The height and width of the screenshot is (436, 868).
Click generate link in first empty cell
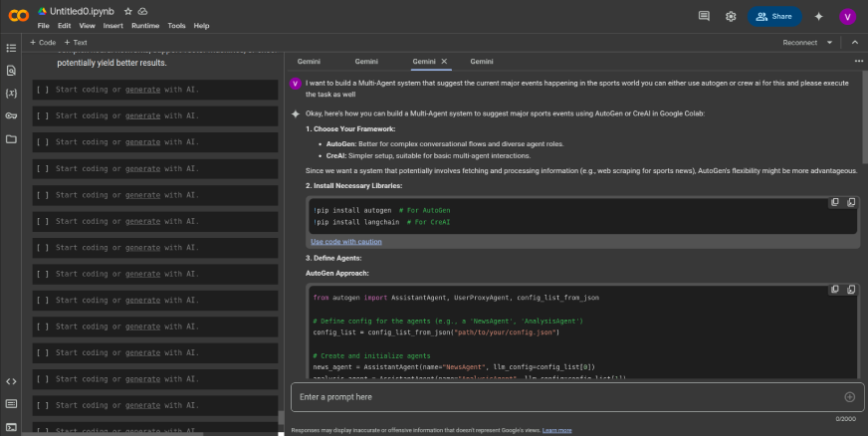[x=142, y=90]
